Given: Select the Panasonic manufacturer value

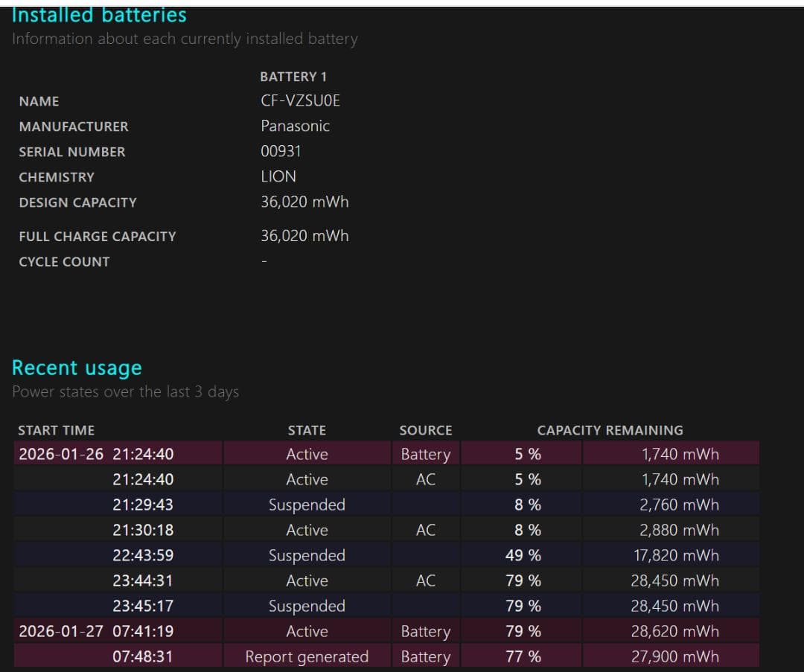Looking at the screenshot, I should pos(295,126).
